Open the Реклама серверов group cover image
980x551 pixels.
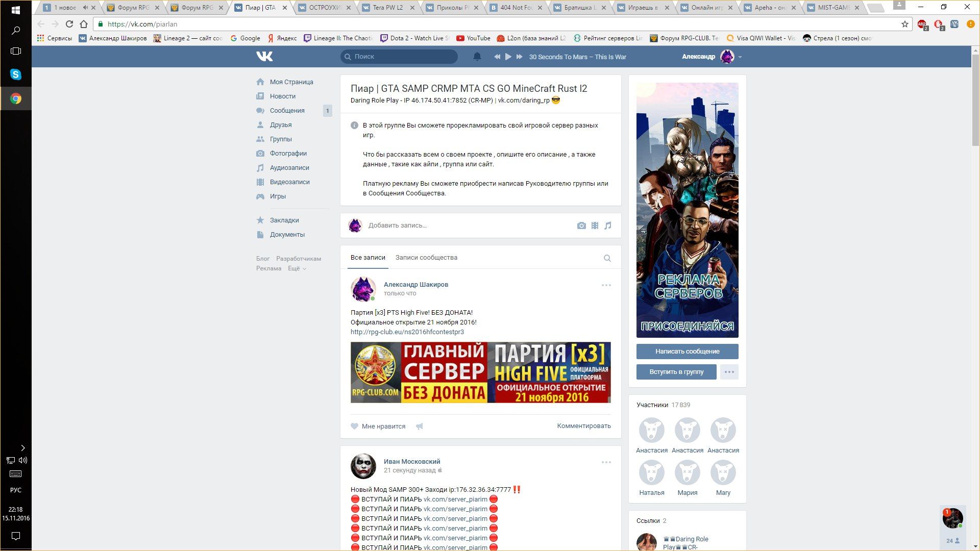[687, 210]
